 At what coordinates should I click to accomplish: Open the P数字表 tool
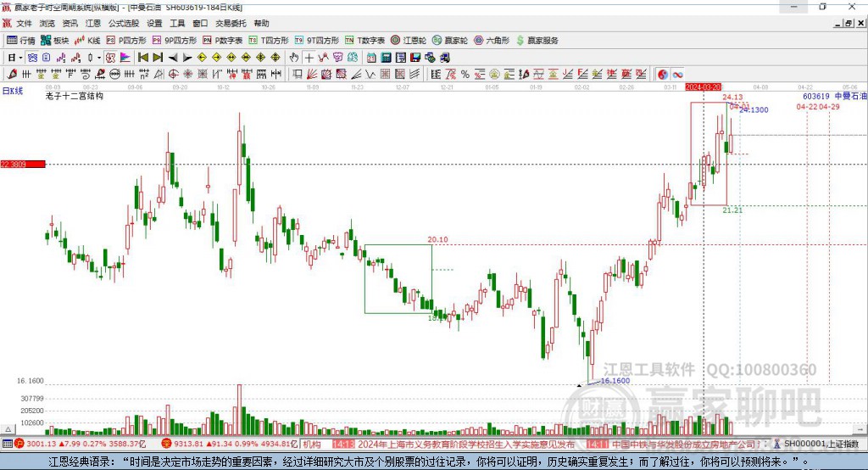point(223,41)
